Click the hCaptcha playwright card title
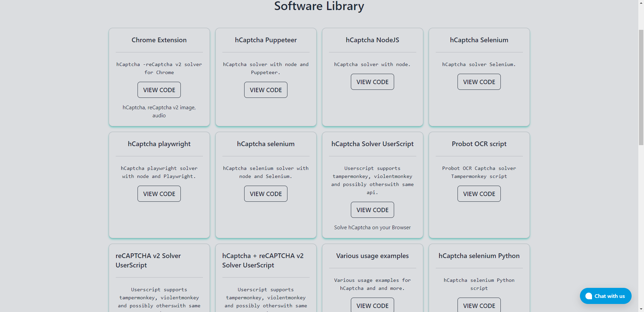644x312 pixels. pos(159,144)
